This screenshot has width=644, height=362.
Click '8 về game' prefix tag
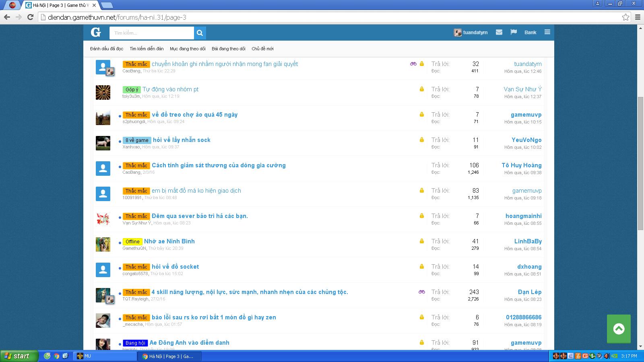point(137,140)
